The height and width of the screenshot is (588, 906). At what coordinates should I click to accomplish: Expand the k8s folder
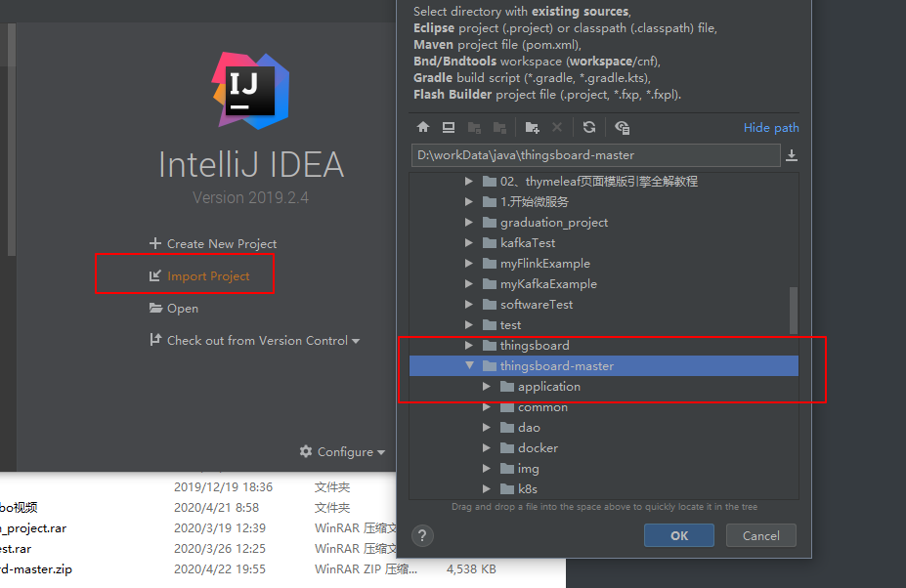tap(487, 488)
